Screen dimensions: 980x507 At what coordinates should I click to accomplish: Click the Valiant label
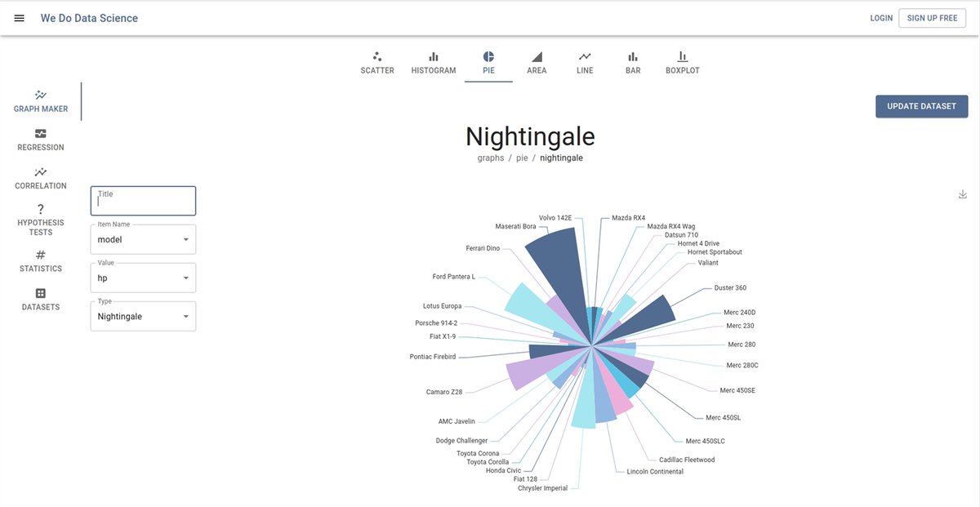tap(708, 262)
